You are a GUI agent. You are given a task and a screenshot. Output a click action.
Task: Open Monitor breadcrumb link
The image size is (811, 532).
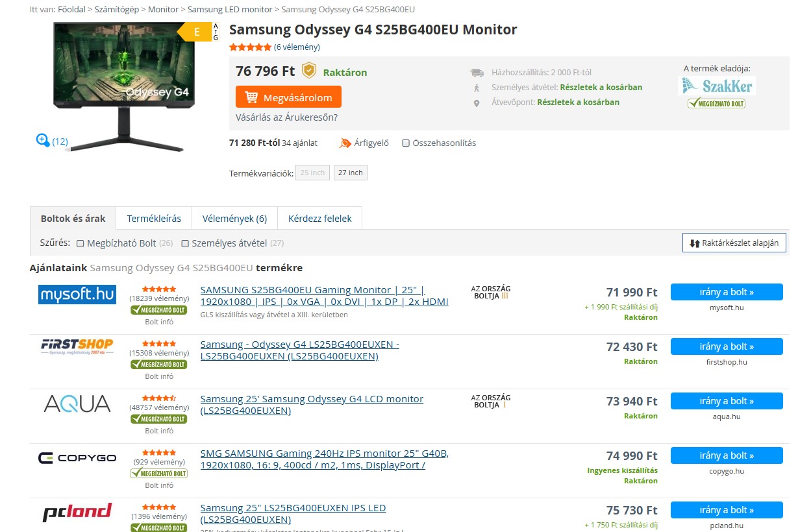tap(163, 10)
